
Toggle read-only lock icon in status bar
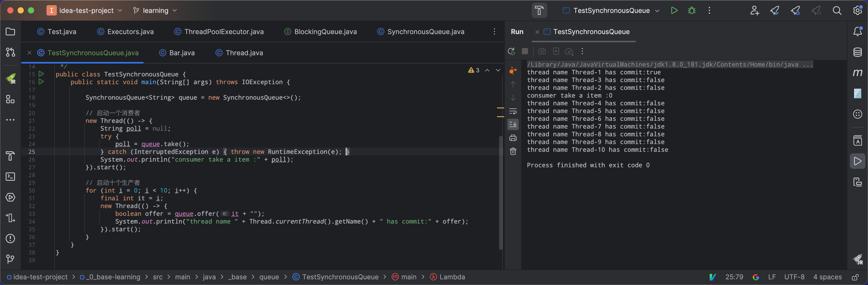[855, 277]
